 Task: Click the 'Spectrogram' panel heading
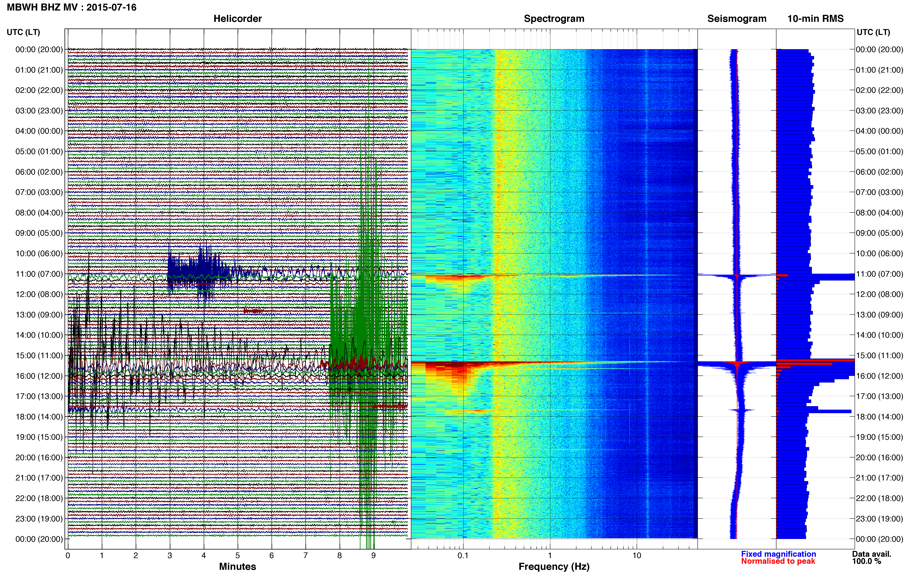[x=554, y=19]
